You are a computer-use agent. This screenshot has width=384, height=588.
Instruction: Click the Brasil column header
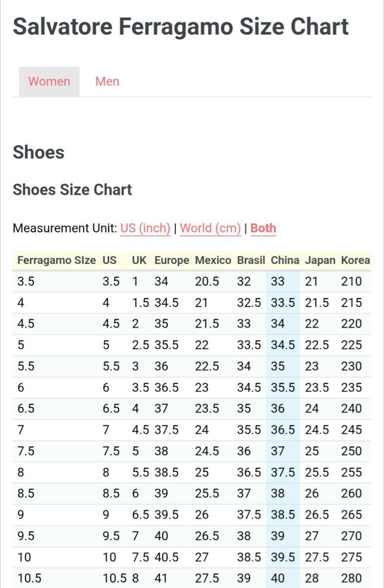(251, 260)
